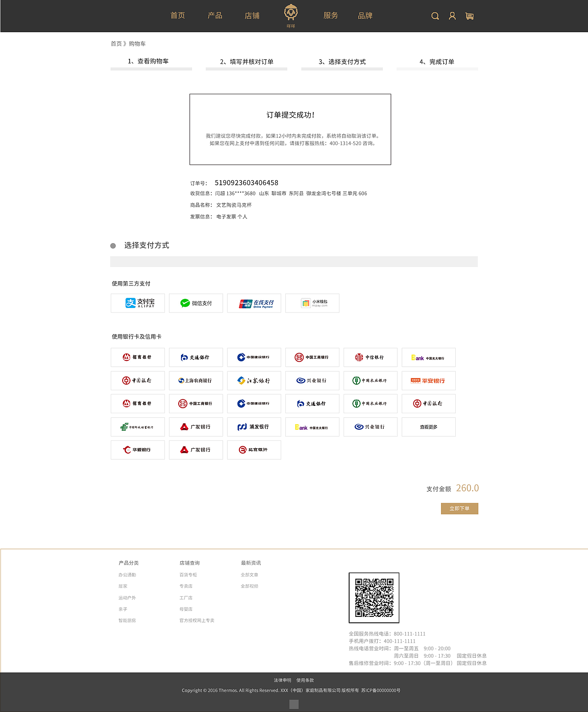
Task: Pick 北京银行 payment card
Action: pyautogui.click(x=254, y=450)
